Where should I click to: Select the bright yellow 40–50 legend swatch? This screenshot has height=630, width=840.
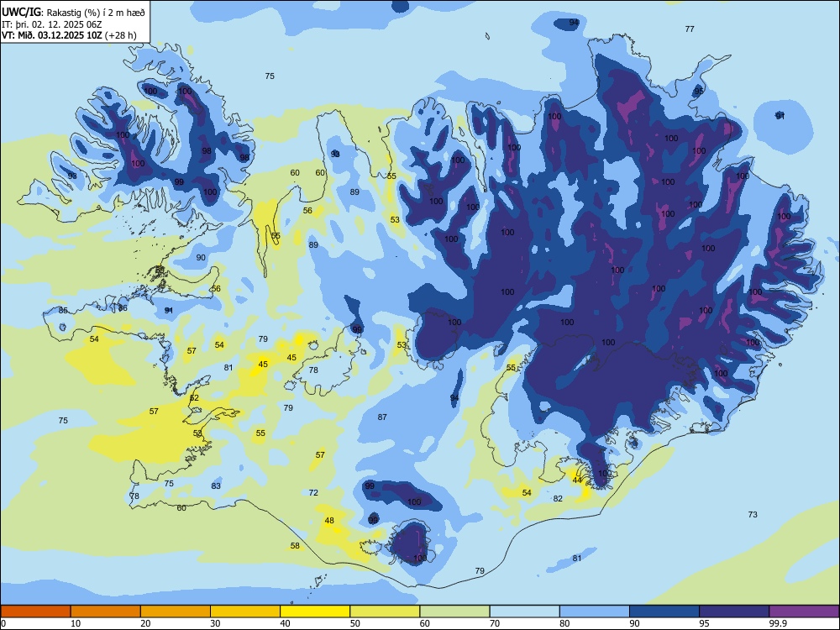315,612
